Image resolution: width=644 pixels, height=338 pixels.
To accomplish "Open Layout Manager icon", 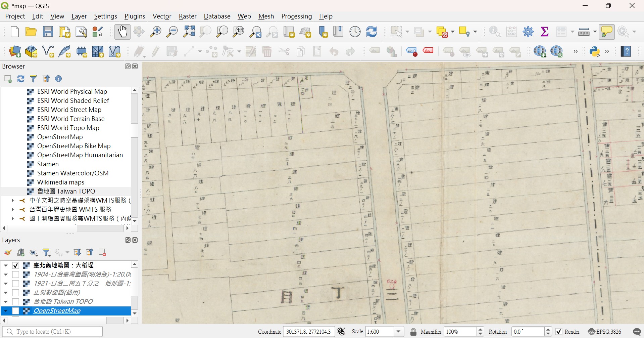I will [x=81, y=32].
